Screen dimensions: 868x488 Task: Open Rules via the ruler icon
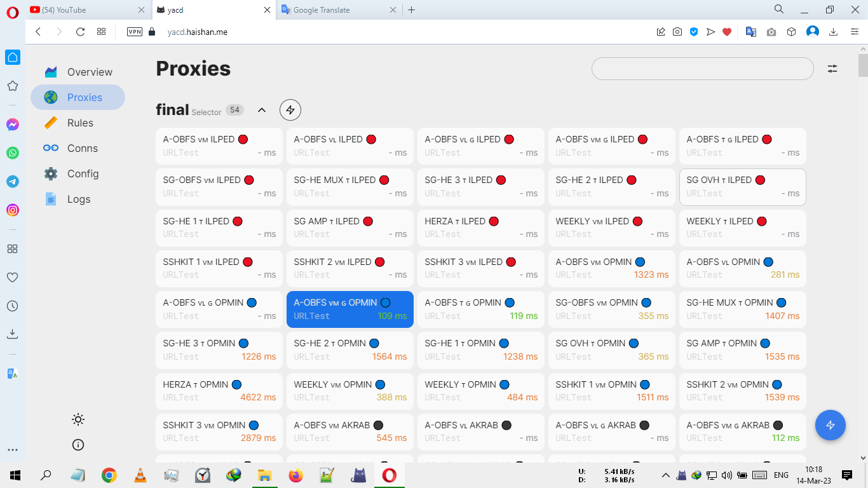tap(51, 123)
